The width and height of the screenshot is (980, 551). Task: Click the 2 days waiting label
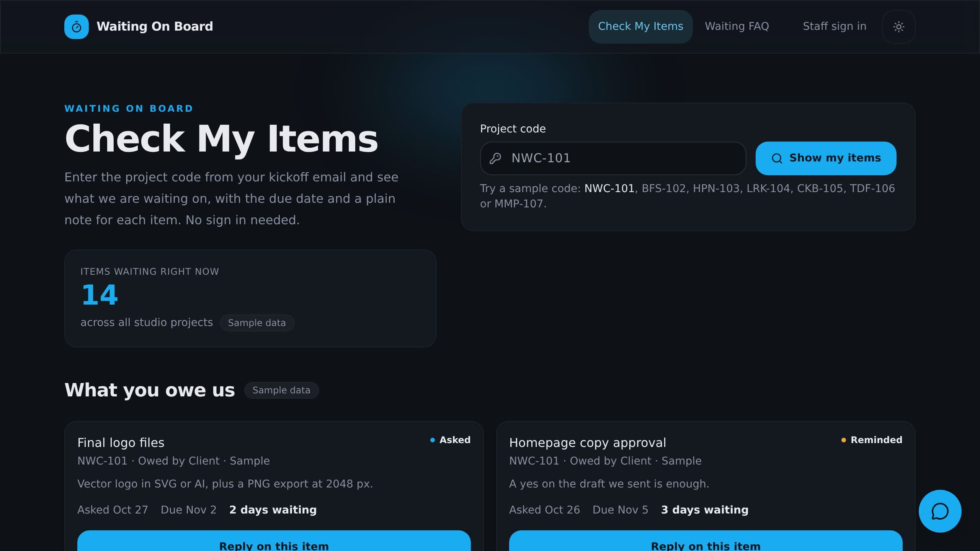tap(273, 510)
